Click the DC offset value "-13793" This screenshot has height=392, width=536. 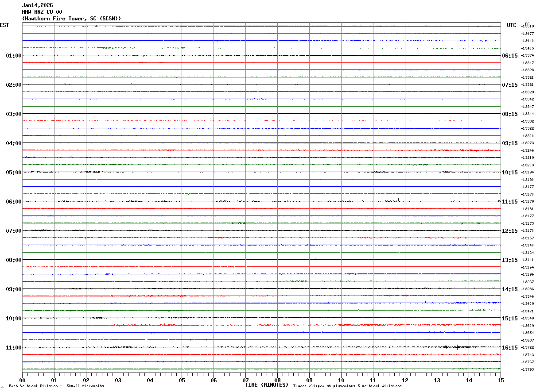(528, 369)
